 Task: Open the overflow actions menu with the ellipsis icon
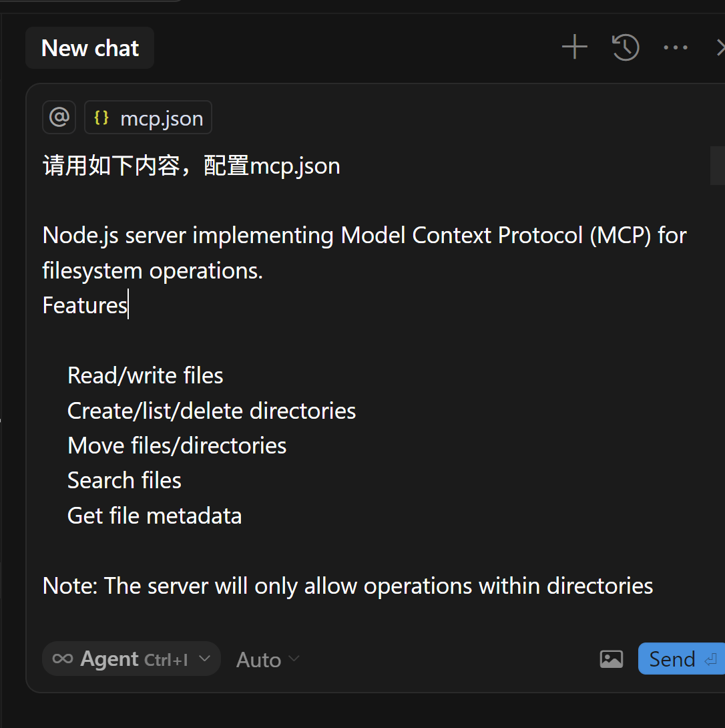(x=675, y=47)
